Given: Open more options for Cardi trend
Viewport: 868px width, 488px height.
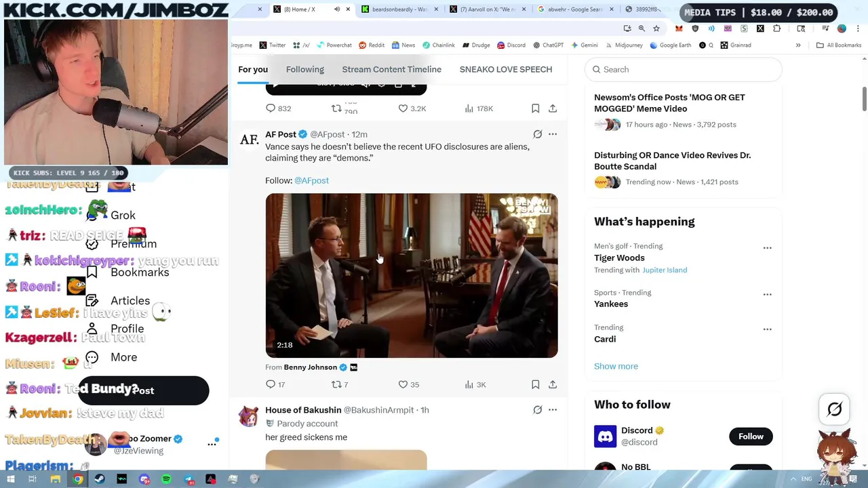Looking at the screenshot, I should point(767,329).
